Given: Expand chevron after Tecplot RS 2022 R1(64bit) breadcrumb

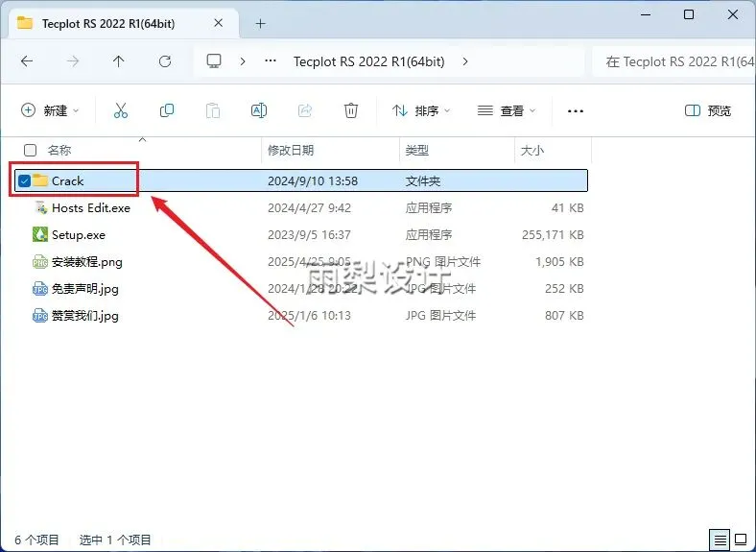Looking at the screenshot, I should (x=464, y=61).
